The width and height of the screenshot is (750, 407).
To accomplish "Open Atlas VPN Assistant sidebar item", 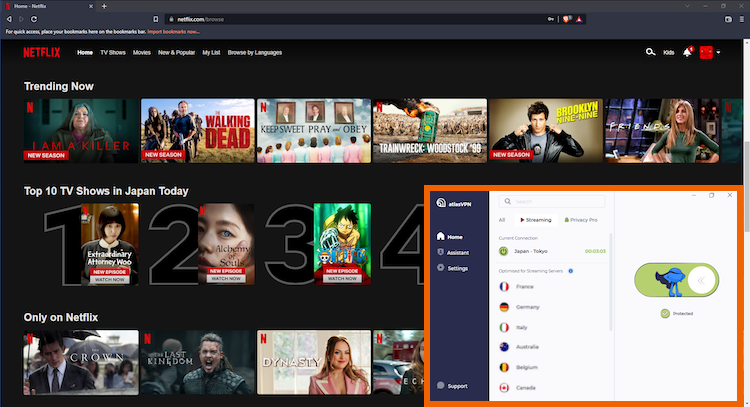I will coord(453,253).
